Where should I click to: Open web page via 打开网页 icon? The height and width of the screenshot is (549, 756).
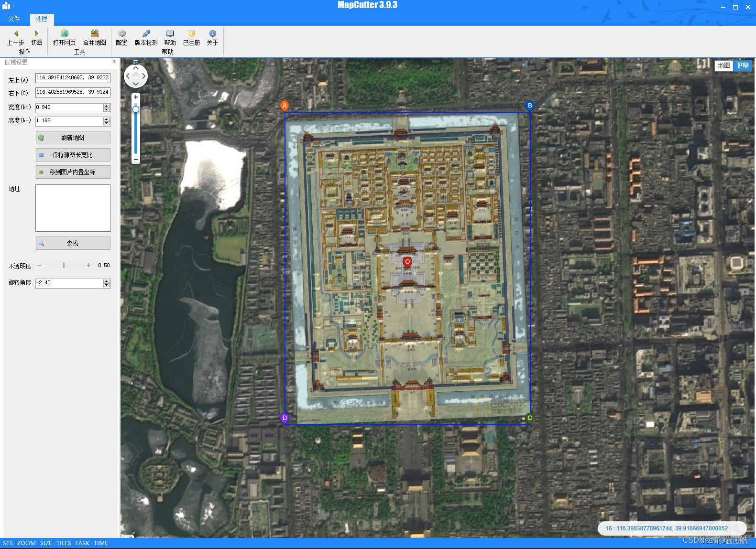click(64, 33)
